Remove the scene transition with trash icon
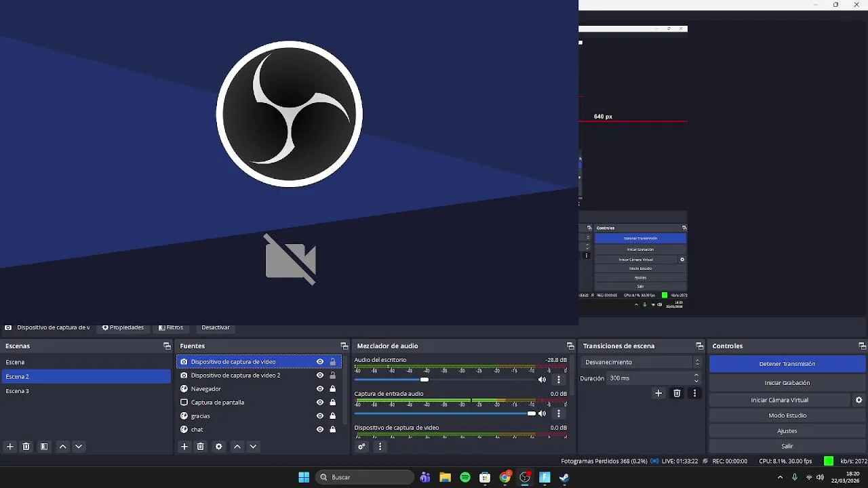Viewport: 868px width, 488px height. (677, 393)
